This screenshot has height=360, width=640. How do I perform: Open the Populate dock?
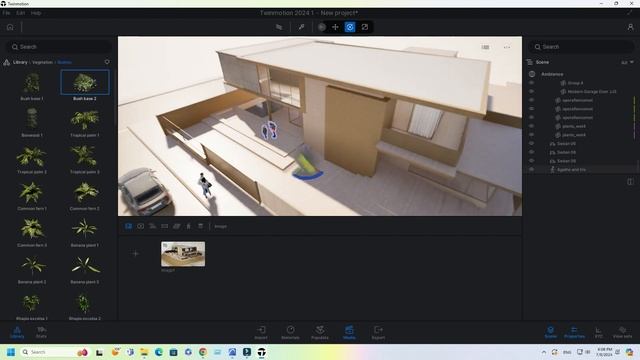click(x=320, y=332)
